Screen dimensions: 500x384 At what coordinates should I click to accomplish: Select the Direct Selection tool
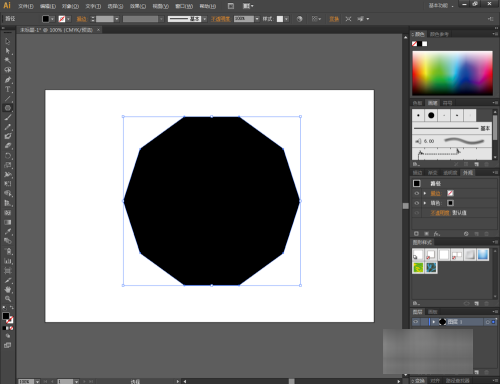[8, 51]
